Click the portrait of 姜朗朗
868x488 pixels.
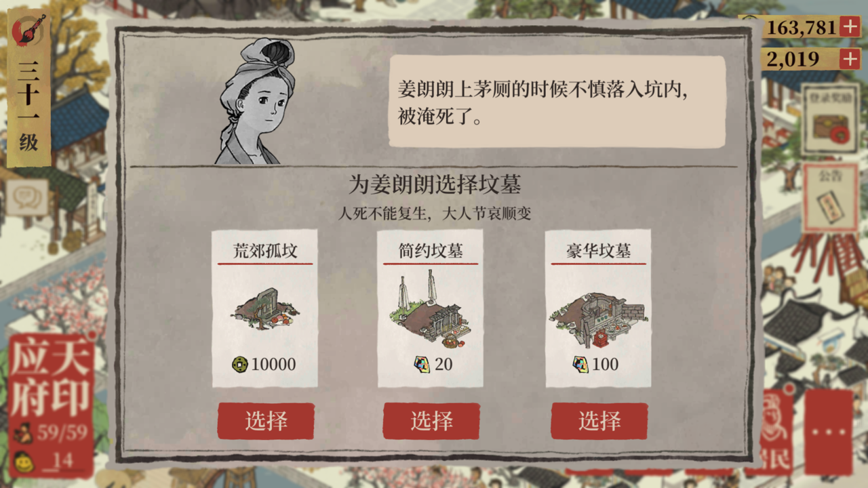pyautogui.click(x=256, y=102)
